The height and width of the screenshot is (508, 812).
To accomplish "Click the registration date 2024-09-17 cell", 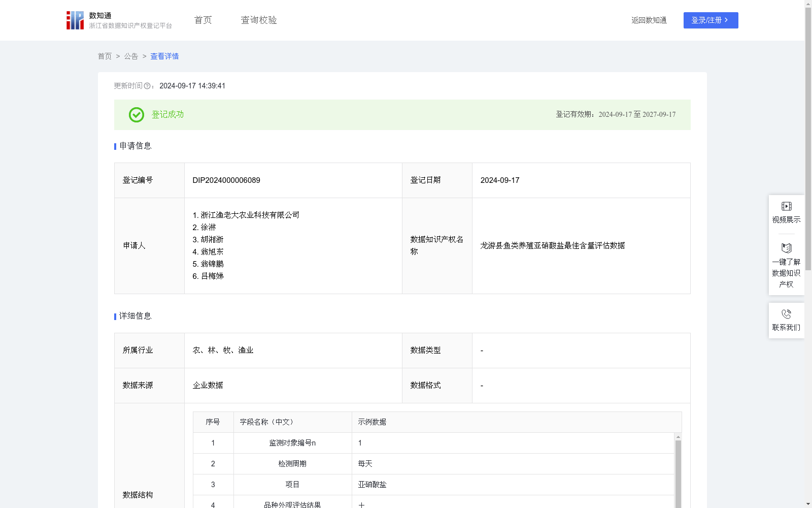I will 581,180.
